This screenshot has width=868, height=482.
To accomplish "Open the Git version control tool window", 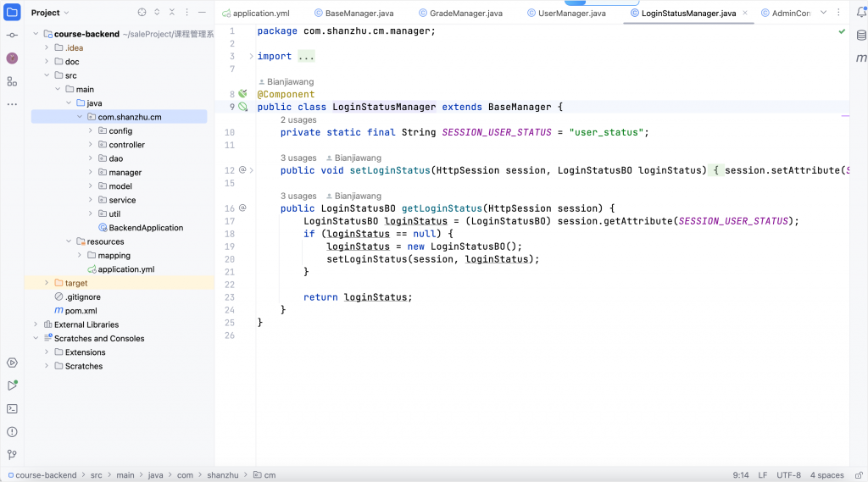I will tap(12, 455).
